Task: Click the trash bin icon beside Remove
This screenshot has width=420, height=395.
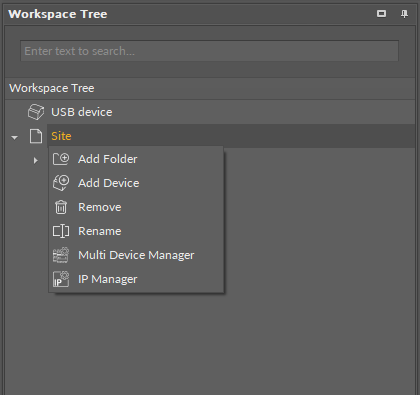Action: point(61,207)
